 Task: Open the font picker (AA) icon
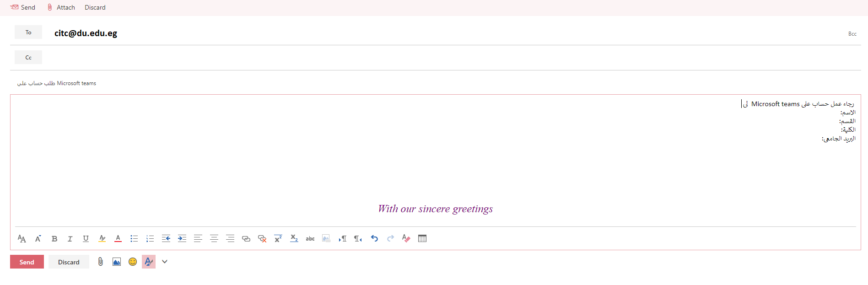22,238
